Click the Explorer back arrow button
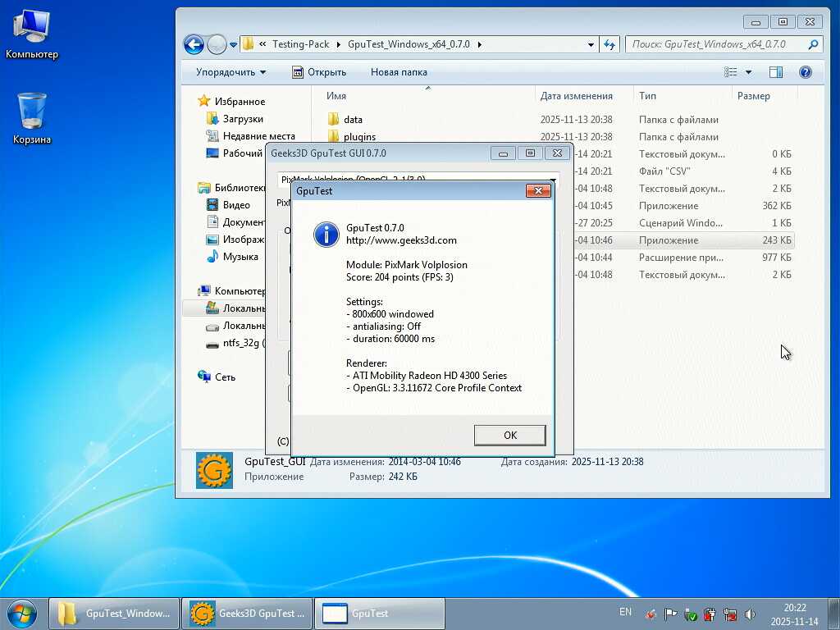This screenshot has width=840, height=630. pyautogui.click(x=194, y=44)
